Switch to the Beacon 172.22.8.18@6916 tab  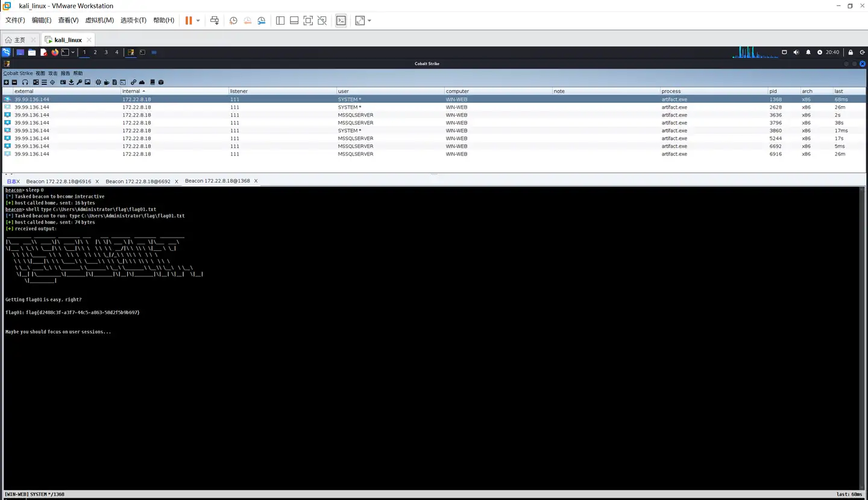[58, 181]
